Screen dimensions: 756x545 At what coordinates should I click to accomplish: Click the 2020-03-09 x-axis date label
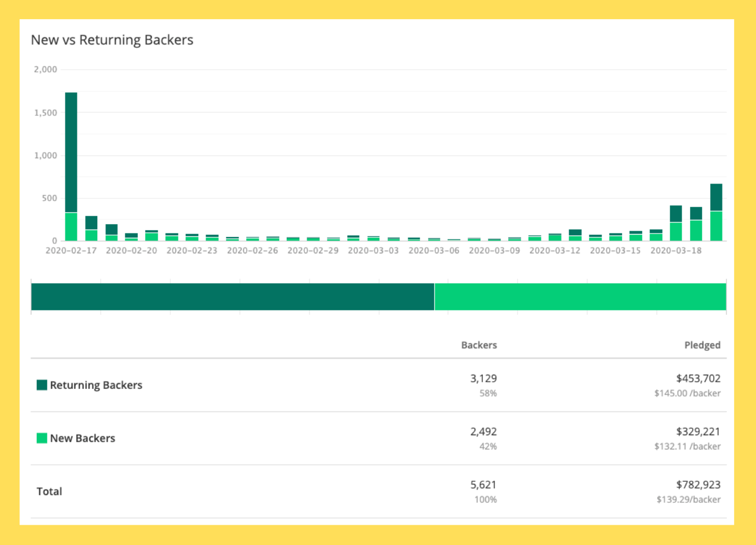(494, 251)
